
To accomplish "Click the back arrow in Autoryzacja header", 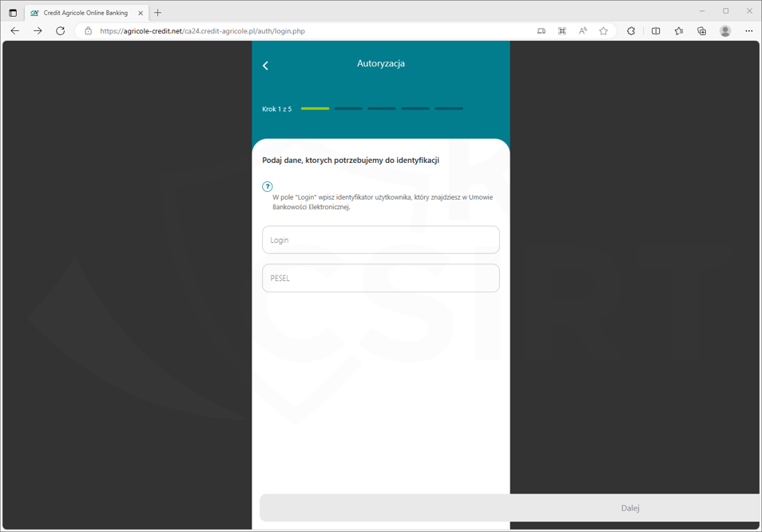I will 266,66.
